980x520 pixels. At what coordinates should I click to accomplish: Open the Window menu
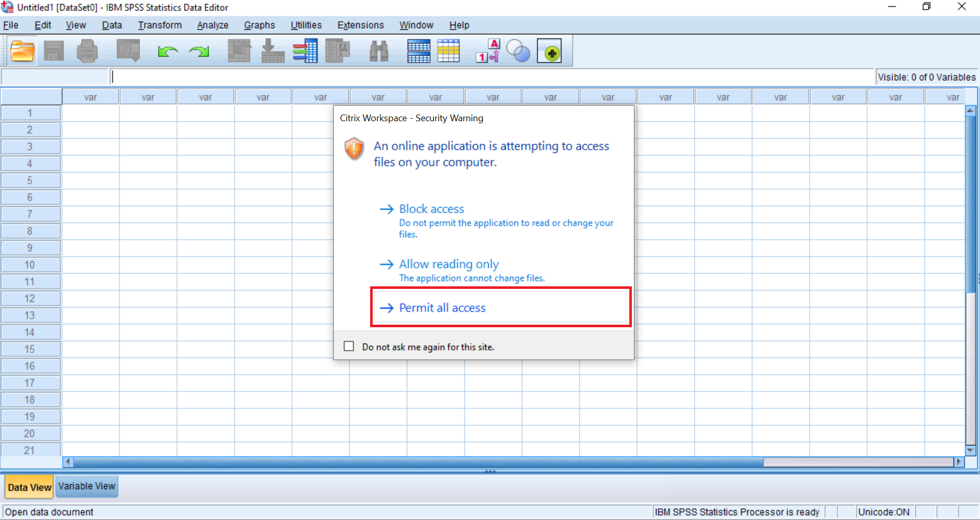[x=416, y=25]
